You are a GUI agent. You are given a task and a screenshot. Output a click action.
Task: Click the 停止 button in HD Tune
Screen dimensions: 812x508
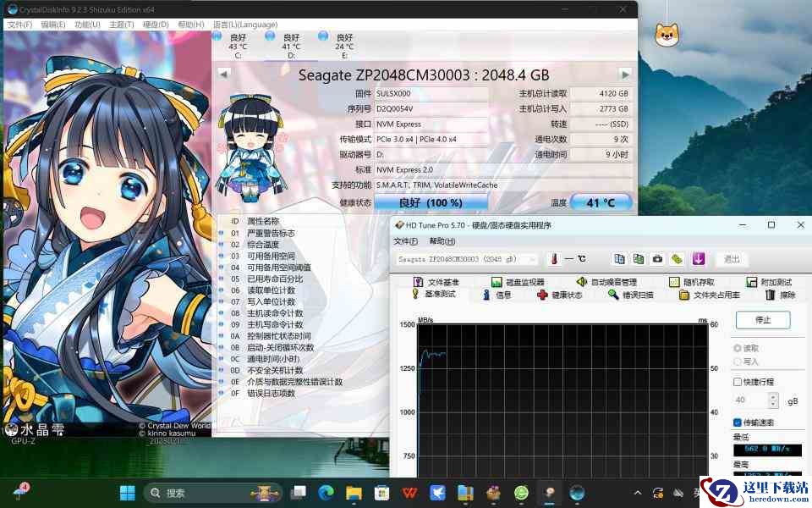763,320
